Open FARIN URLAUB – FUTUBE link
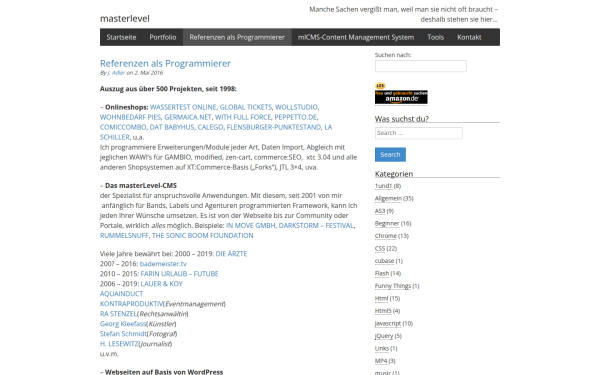This screenshot has height=375, width=600. [179, 274]
